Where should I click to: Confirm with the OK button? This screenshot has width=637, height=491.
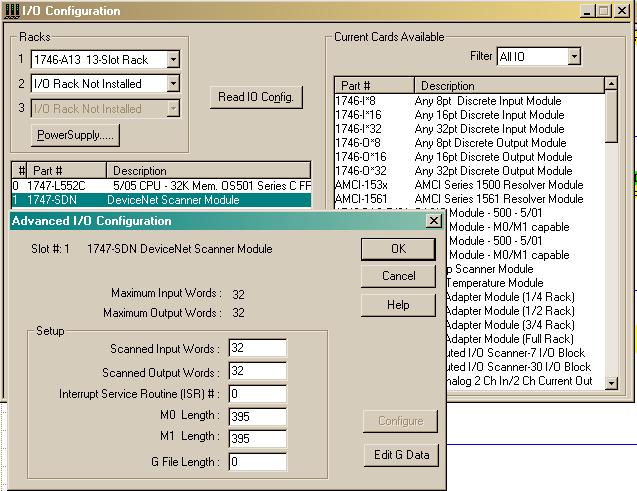tap(398, 249)
